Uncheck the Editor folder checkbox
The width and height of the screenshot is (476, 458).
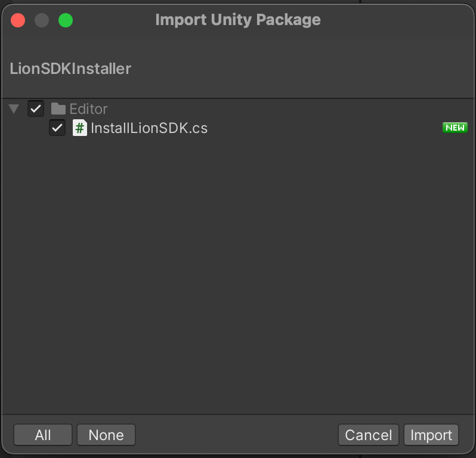(36, 109)
